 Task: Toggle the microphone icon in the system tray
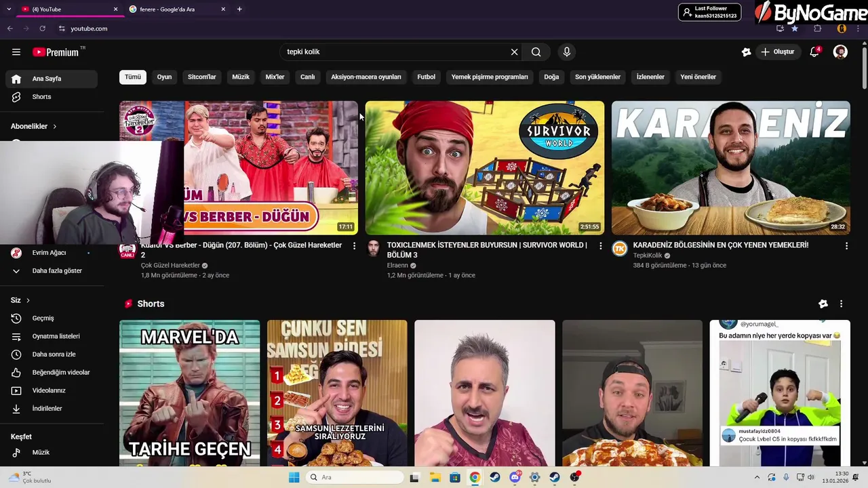[786, 477]
